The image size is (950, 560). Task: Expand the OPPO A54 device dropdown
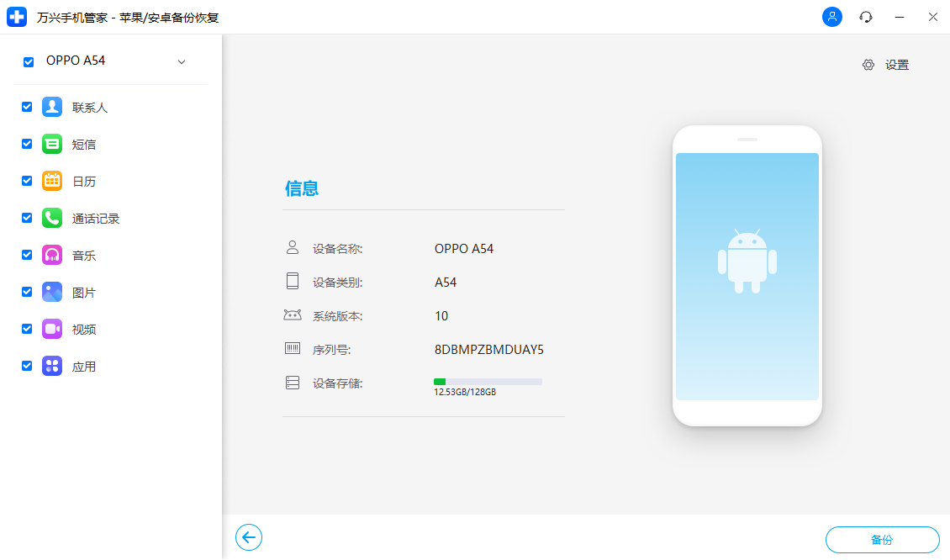(181, 61)
